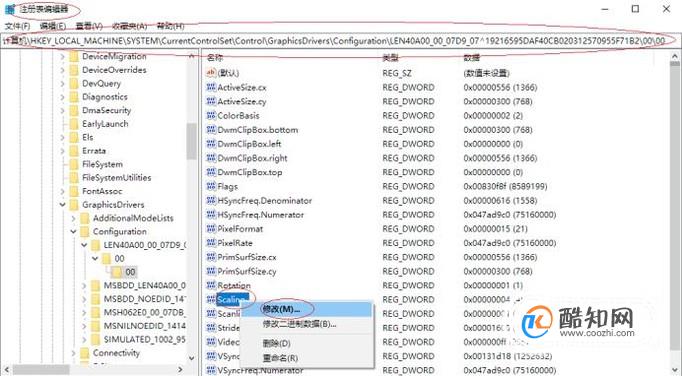Image resolution: width=682 pixels, height=376 pixels.
Task: Open the 文件(F) menu
Action: [x=17, y=26]
